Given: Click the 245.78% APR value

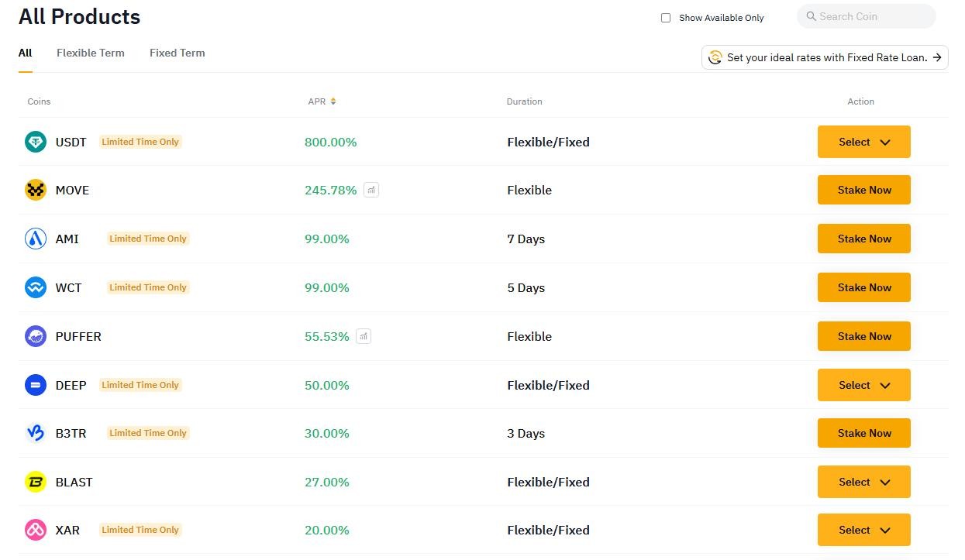Looking at the screenshot, I should (x=331, y=190).
